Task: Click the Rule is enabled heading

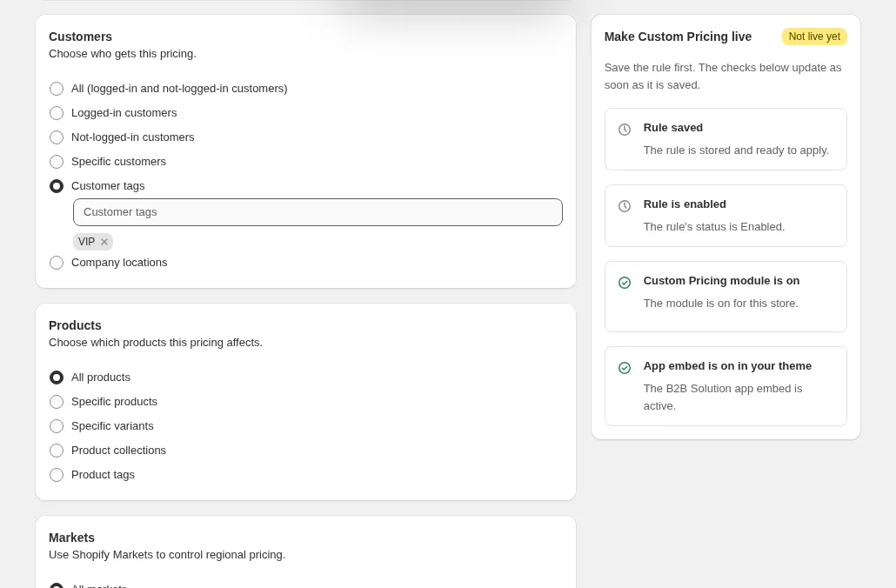Action: click(x=685, y=204)
